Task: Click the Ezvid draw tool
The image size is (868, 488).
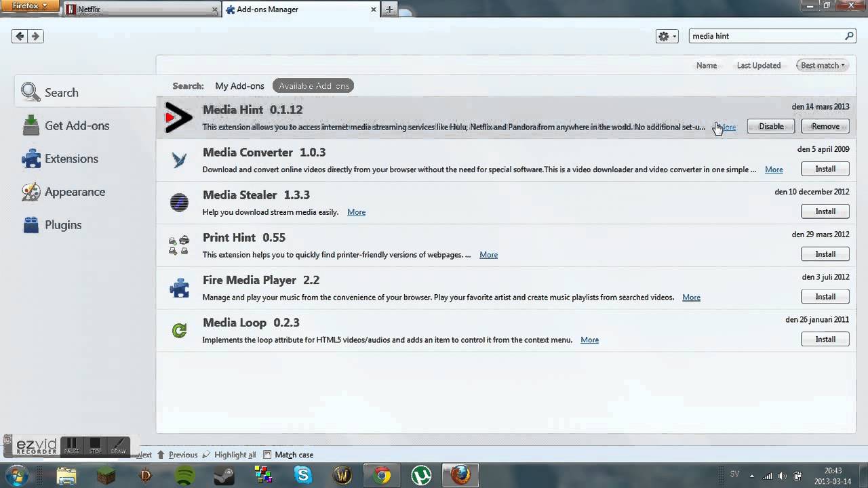Action: pyautogui.click(x=118, y=446)
